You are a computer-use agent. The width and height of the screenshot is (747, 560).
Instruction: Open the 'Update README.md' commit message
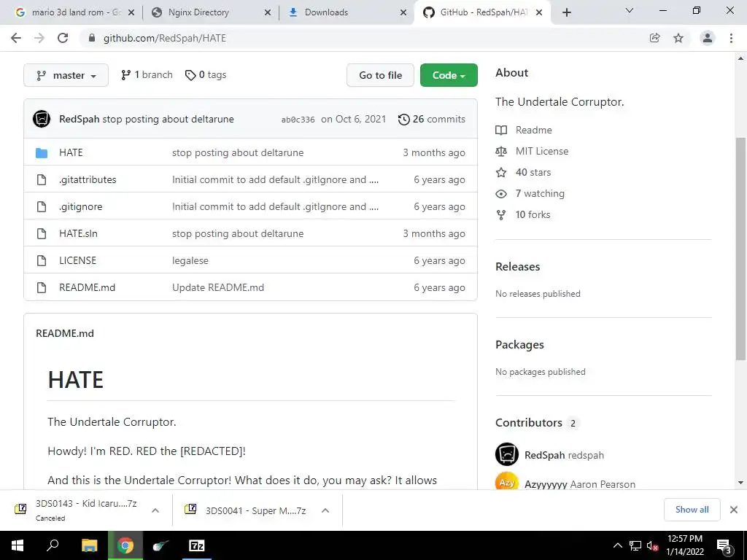click(217, 287)
